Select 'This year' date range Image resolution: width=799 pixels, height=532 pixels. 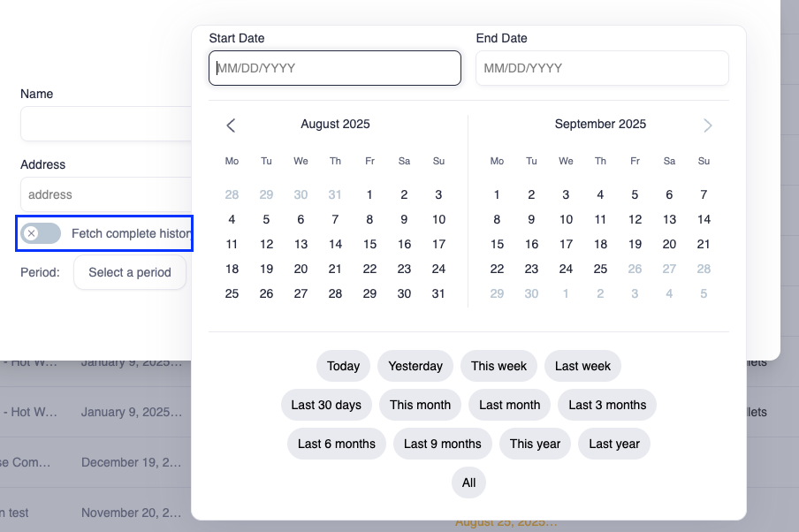coord(534,444)
